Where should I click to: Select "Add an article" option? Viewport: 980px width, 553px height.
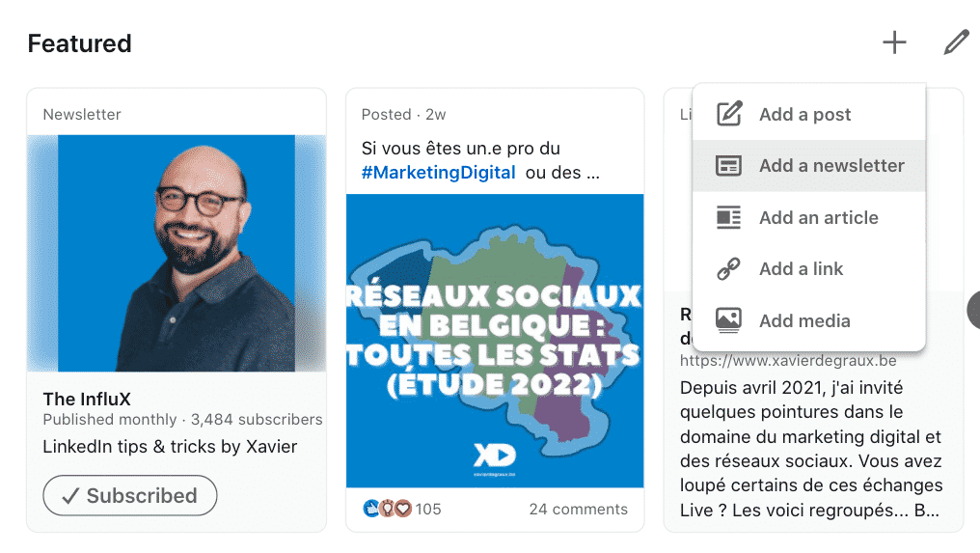(819, 218)
